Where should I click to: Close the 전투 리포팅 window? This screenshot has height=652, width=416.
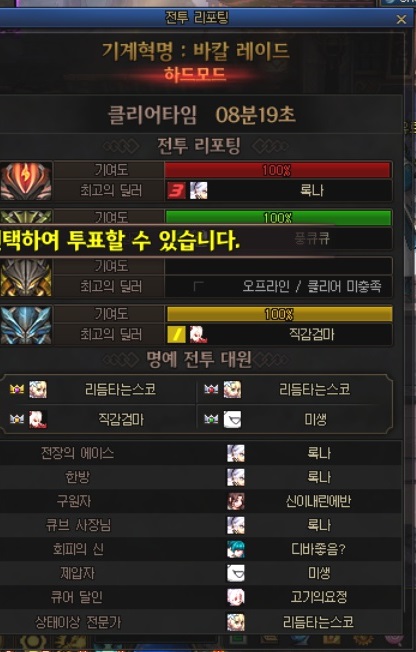coord(401,19)
